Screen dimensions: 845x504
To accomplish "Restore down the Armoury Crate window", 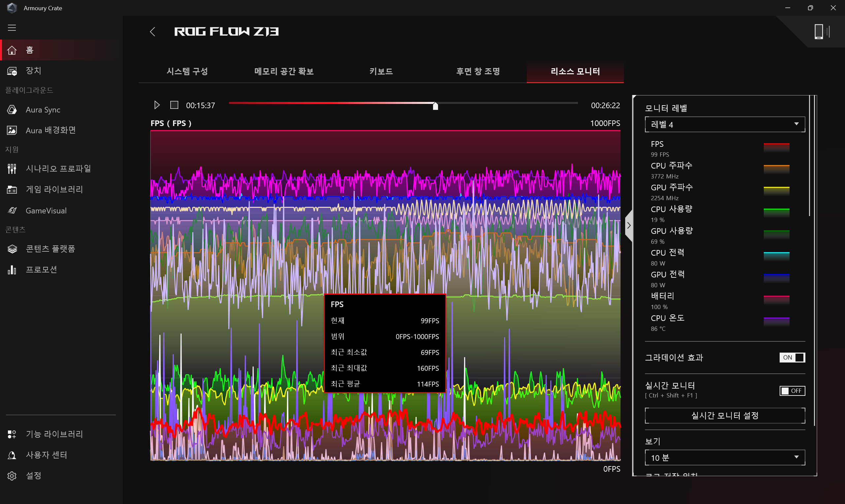I will coord(810,8).
